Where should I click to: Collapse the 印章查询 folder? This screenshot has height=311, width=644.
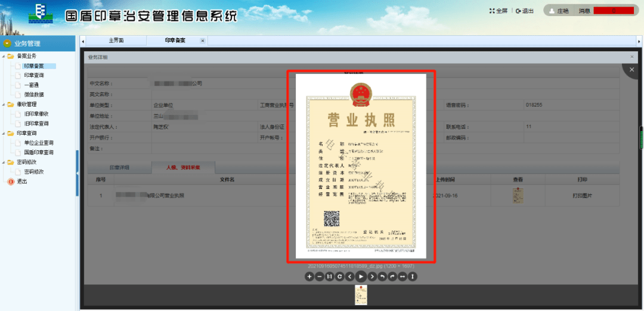(4, 133)
